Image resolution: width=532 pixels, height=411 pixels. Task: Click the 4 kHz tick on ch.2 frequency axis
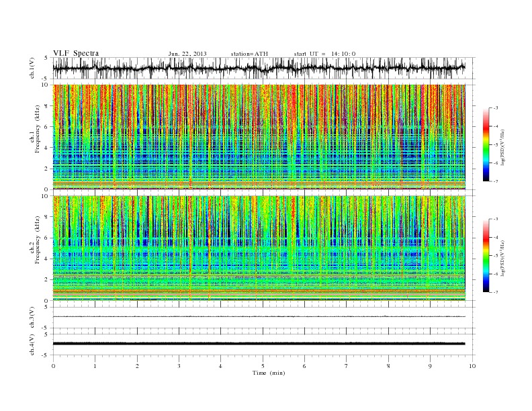coord(46,259)
